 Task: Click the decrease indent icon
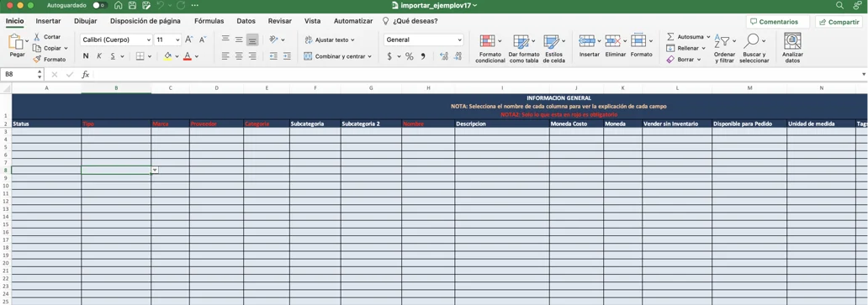pyautogui.click(x=273, y=55)
